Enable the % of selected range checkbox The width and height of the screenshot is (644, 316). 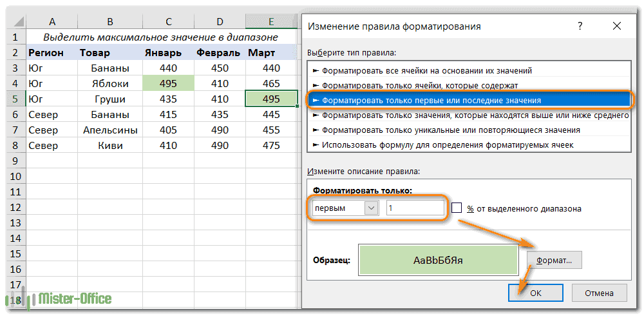(457, 208)
